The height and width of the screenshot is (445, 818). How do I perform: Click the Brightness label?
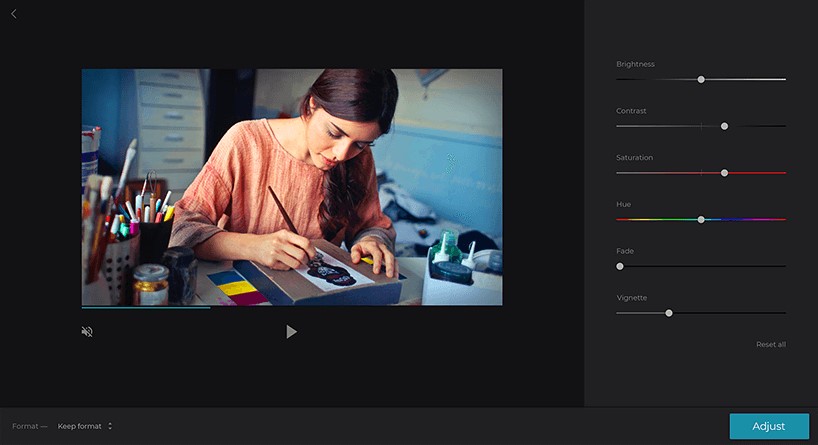click(635, 64)
